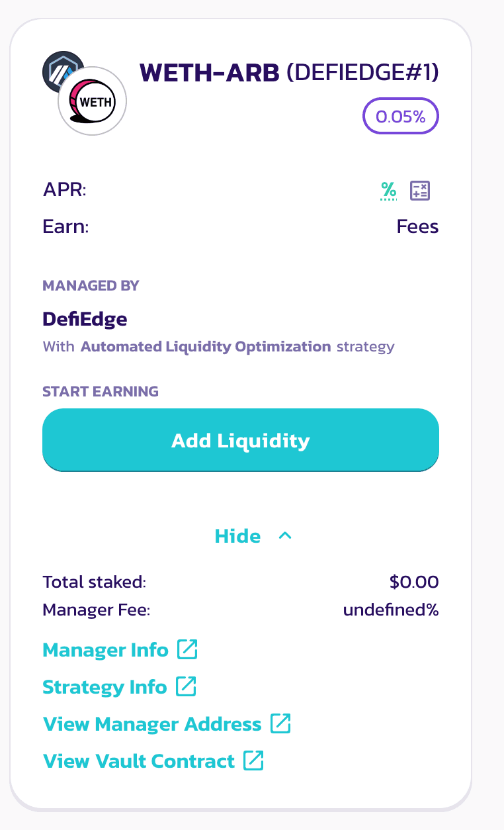504x830 pixels.
Task: Open the Strategy Info link text
Action: point(105,687)
